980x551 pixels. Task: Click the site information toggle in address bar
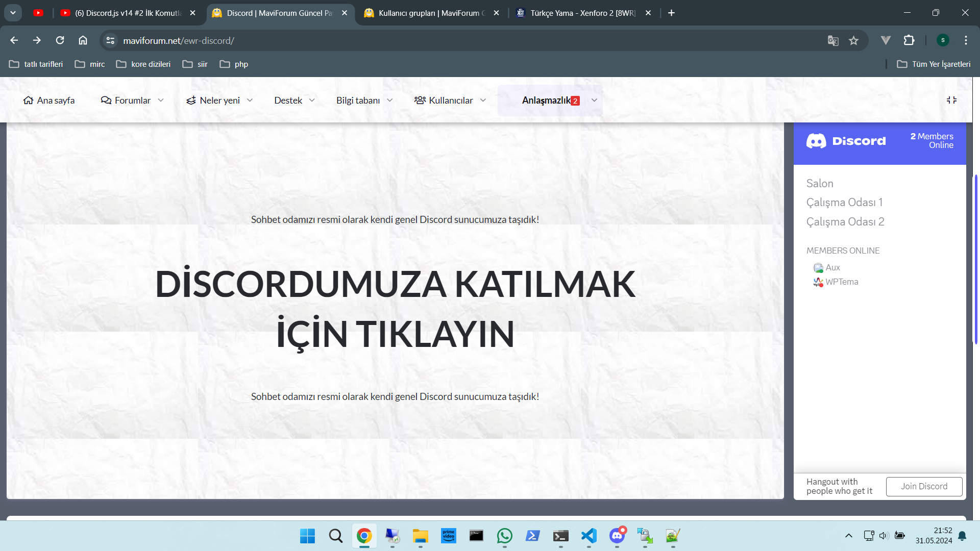[110, 41]
